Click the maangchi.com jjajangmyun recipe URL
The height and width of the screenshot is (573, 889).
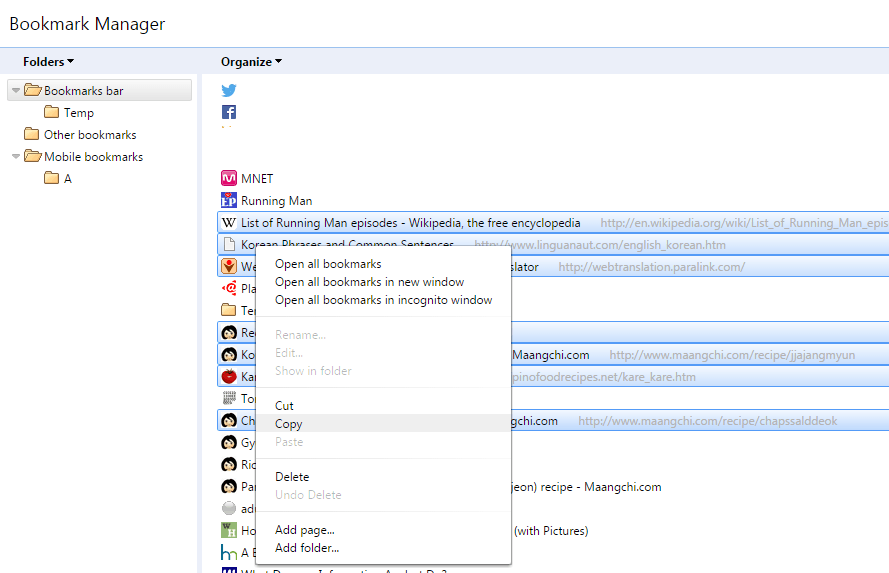coord(732,355)
